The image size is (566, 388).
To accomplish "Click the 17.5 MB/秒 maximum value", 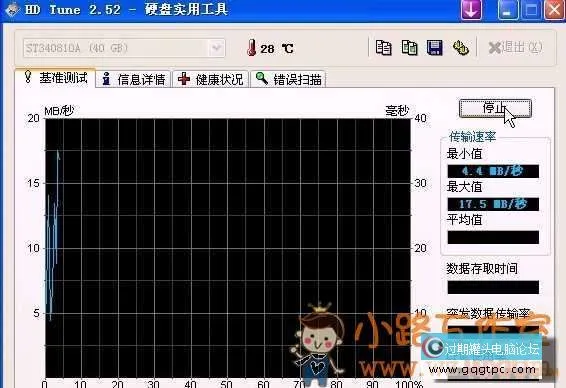I will pos(493,204).
